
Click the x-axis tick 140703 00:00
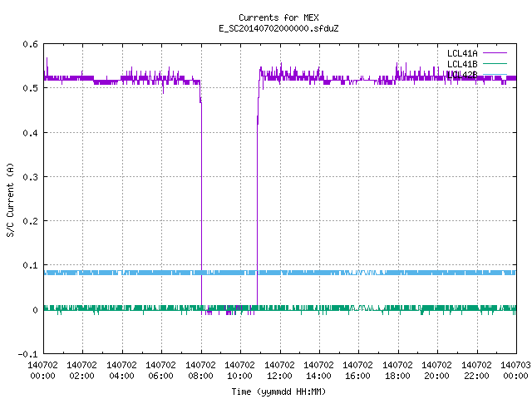pyautogui.click(x=515, y=371)
